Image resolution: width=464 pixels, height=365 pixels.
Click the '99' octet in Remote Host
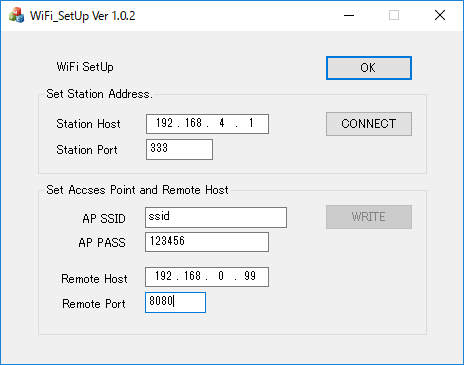250,276
